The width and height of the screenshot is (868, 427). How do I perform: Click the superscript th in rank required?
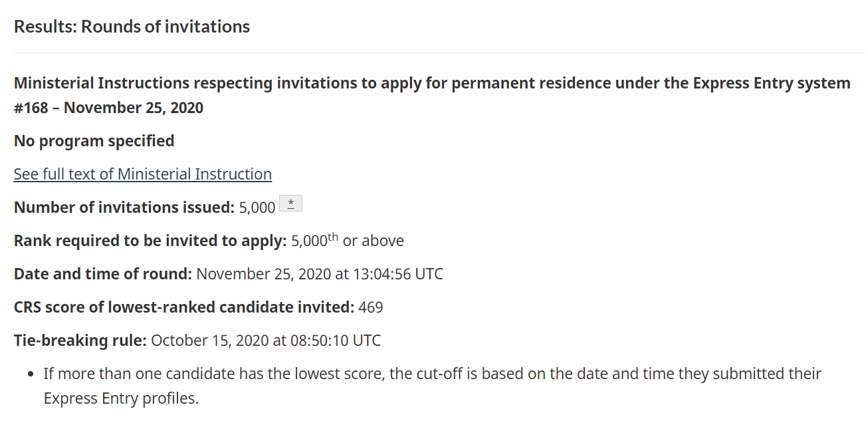334,237
